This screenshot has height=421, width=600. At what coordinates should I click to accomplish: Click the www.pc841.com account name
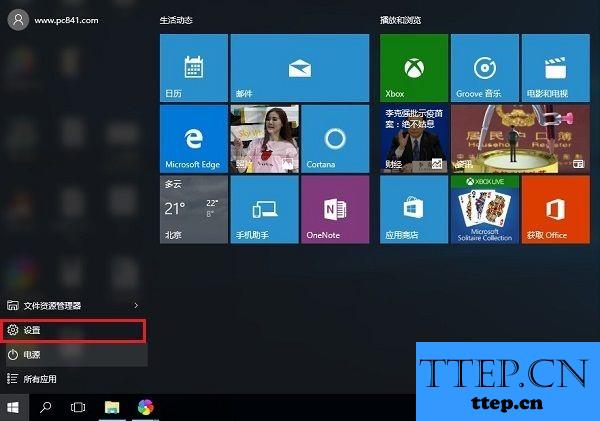[x=66, y=20]
